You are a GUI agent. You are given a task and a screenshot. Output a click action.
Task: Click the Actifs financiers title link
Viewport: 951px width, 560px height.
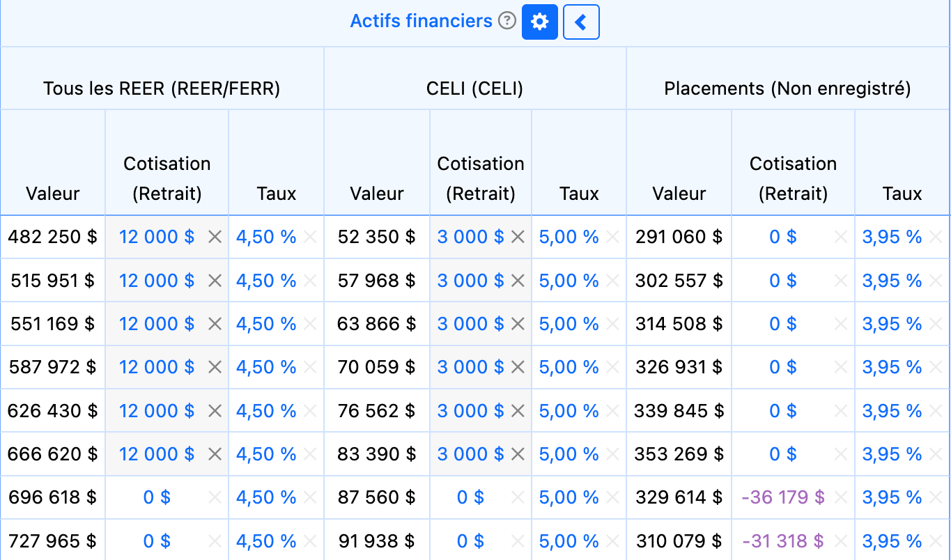(421, 21)
